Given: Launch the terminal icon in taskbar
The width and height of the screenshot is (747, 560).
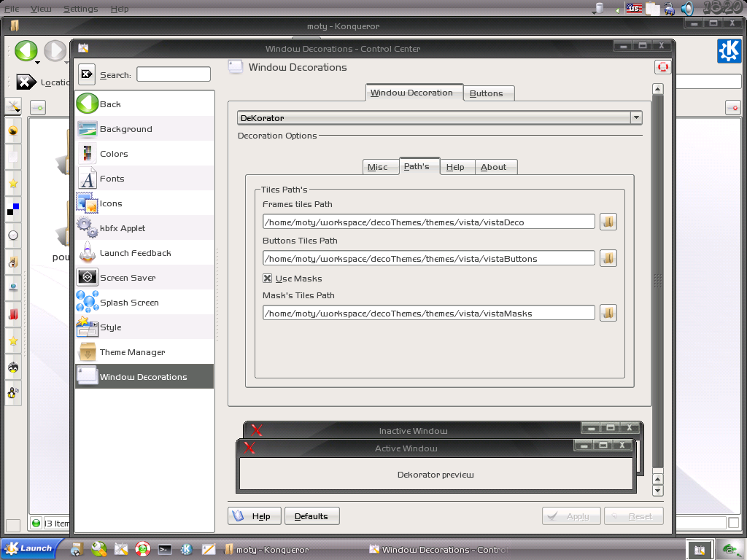Looking at the screenshot, I should 165,550.
